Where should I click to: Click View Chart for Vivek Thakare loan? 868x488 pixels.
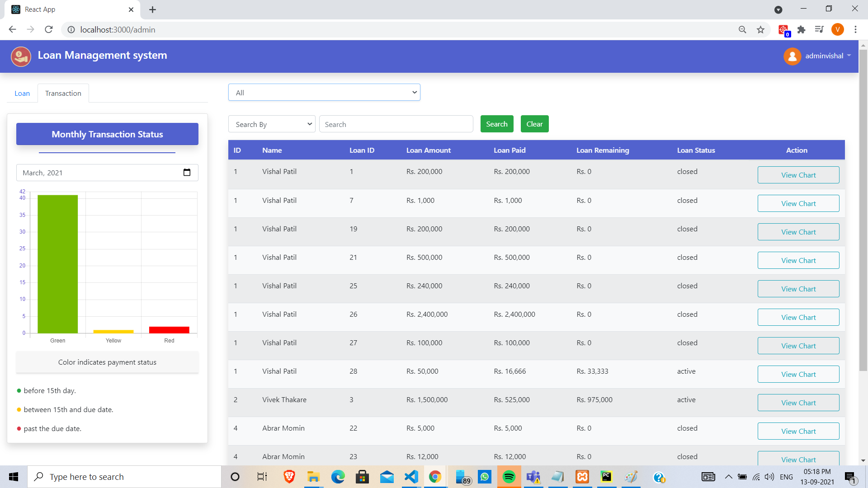point(798,402)
